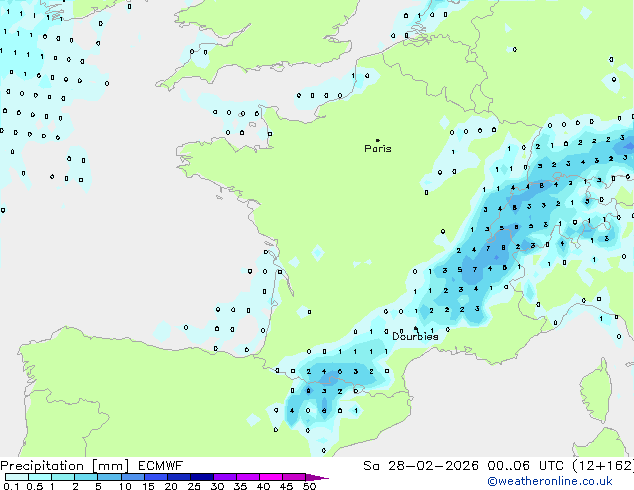Pick the legend swatch between 45 and 50
Viewport: 634px width, 490px height.
click(x=294, y=477)
